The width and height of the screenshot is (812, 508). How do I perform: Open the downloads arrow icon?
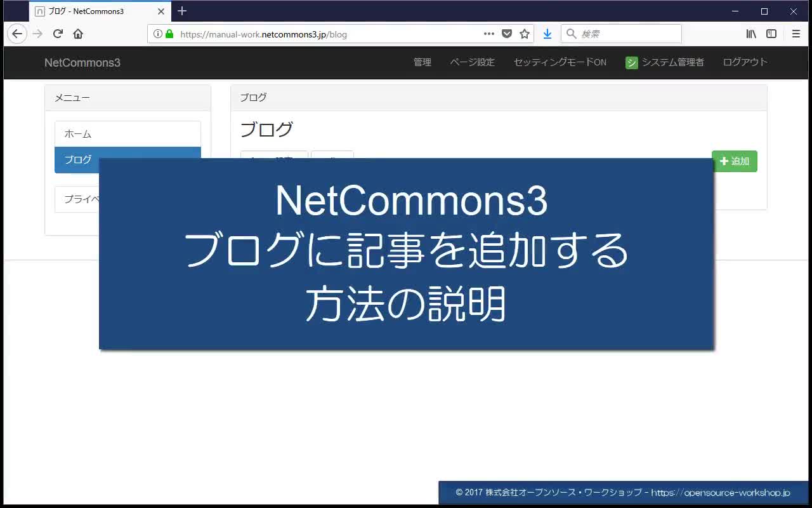(547, 34)
